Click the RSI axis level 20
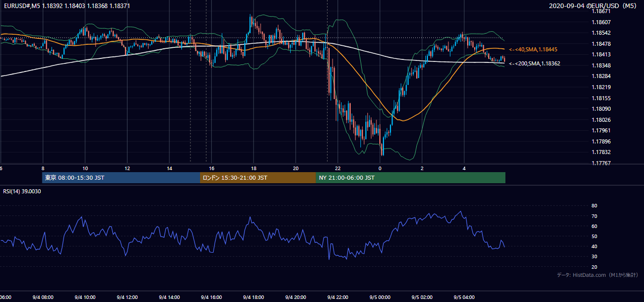Screen dimensions: 644x302 pos(594,267)
